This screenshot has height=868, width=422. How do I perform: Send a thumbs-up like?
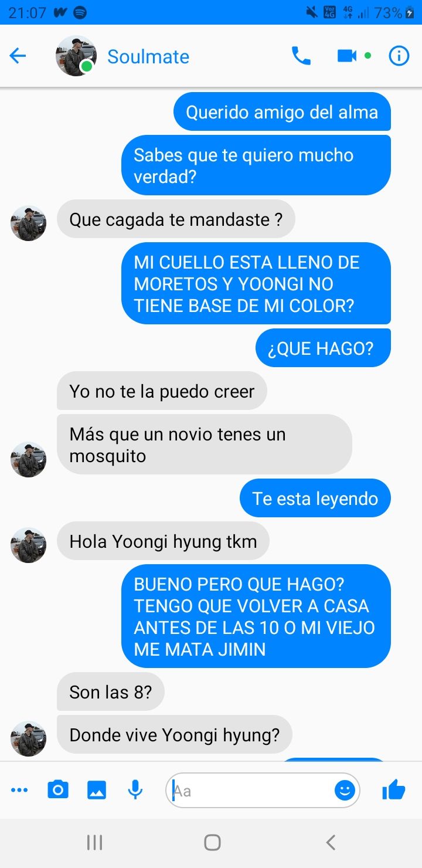click(x=393, y=791)
